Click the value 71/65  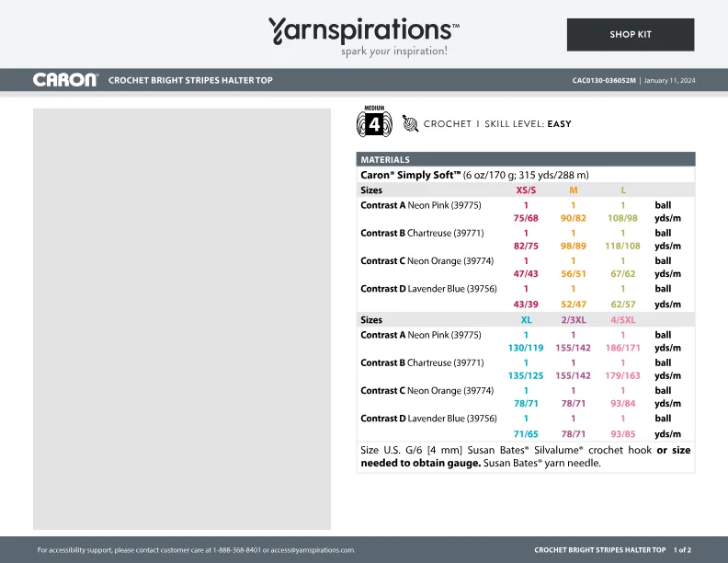click(x=526, y=434)
